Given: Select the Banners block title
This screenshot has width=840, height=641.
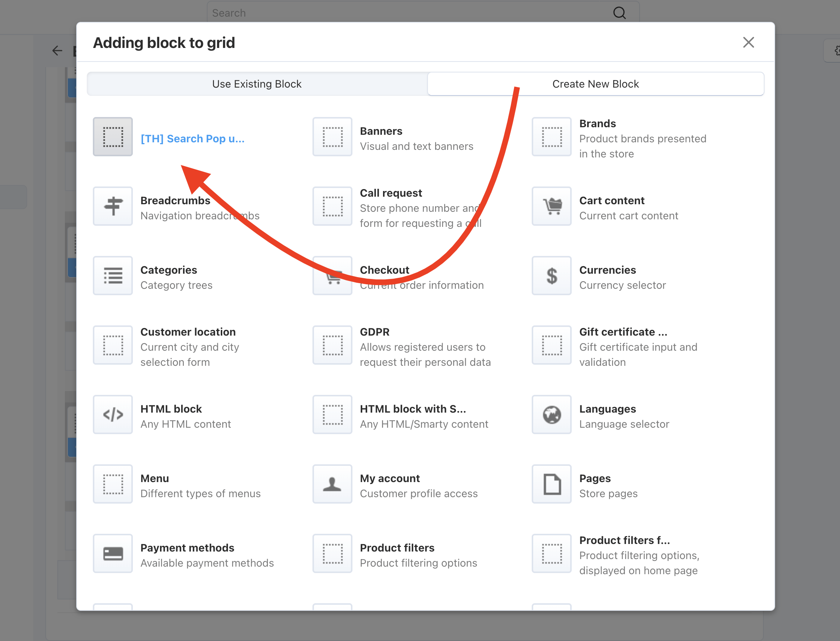Looking at the screenshot, I should coord(380,131).
